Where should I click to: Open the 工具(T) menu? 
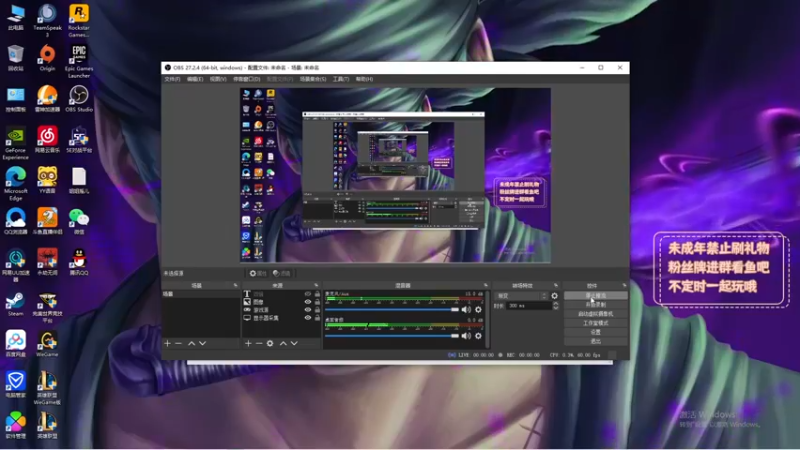(341, 79)
